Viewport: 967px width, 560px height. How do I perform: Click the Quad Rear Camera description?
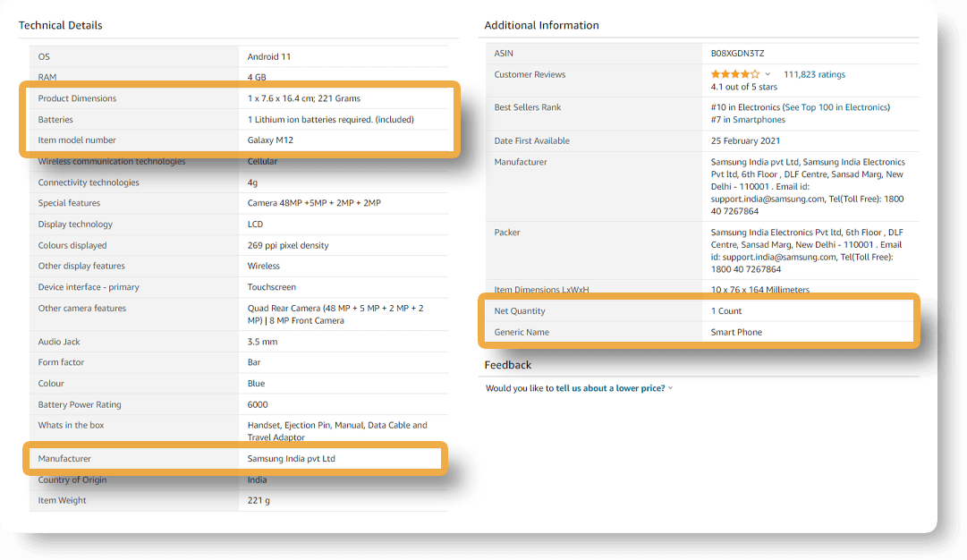point(335,315)
